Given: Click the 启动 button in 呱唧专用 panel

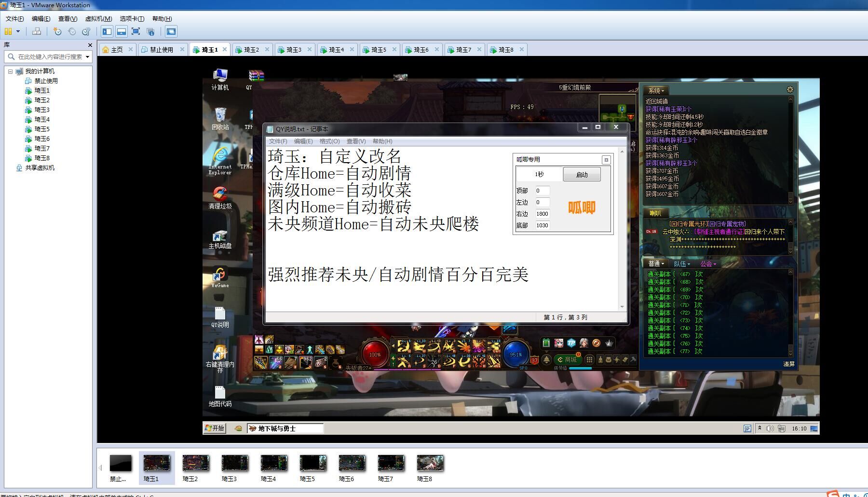Looking at the screenshot, I should [x=582, y=175].
